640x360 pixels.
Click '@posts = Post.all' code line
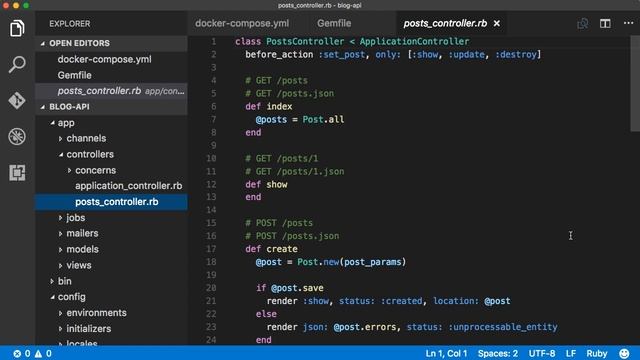300,120
